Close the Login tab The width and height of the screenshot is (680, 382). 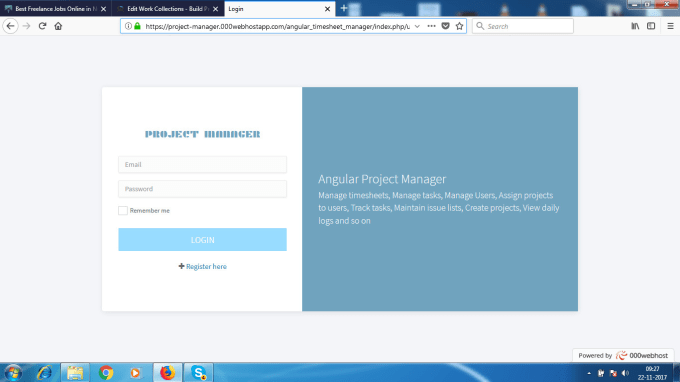[x=327, y=9]
